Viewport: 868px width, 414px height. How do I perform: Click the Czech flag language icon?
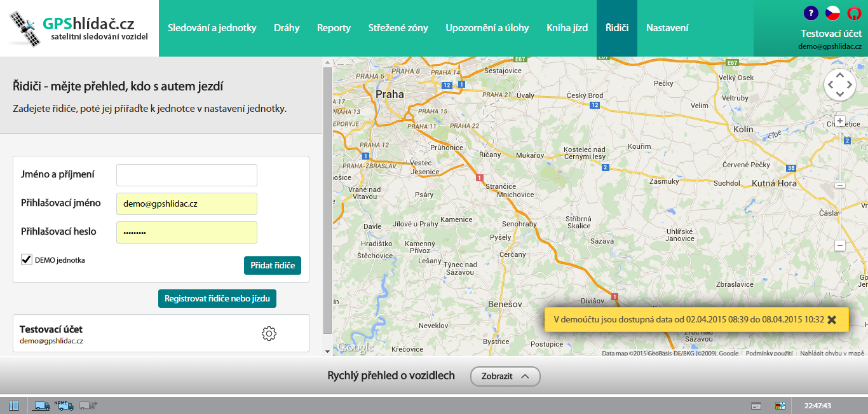(832, 13)
